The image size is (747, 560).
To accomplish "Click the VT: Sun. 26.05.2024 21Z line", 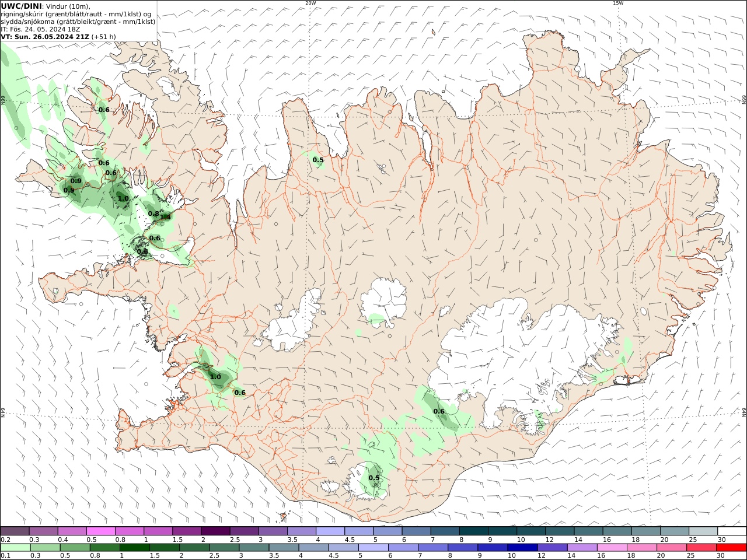I will (x=58, y=36).
